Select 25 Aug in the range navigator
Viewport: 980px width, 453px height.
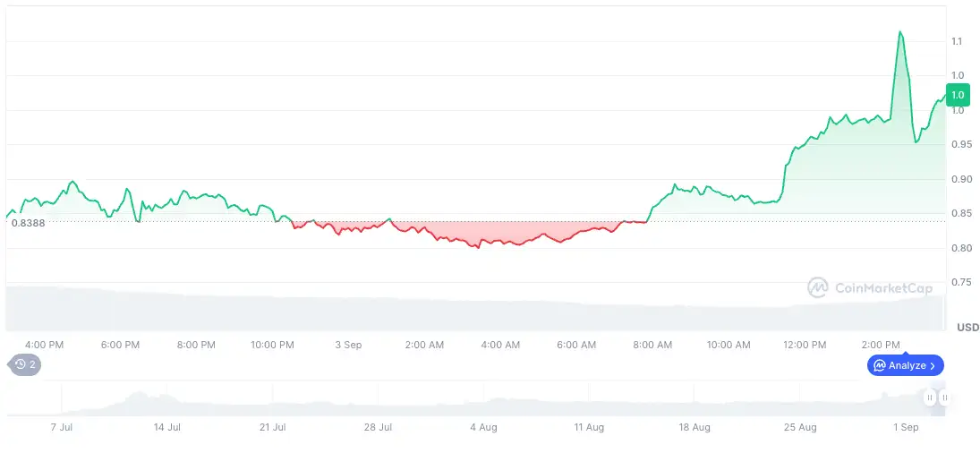coord(800,427)
